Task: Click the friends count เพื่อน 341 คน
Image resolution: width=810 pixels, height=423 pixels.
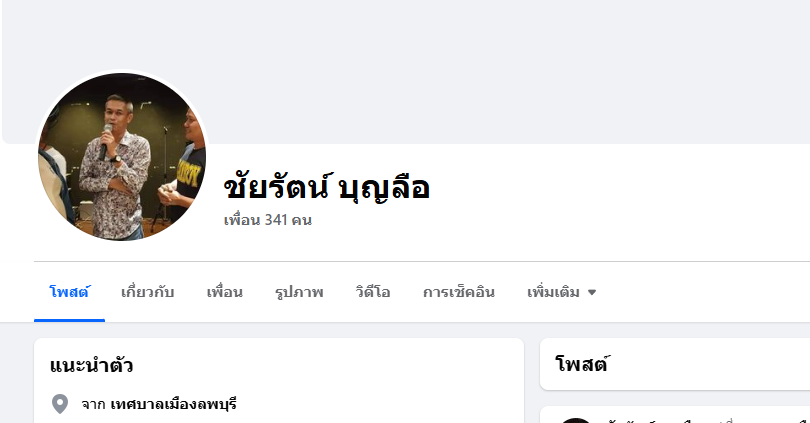Action: click(x=268, y=220)
